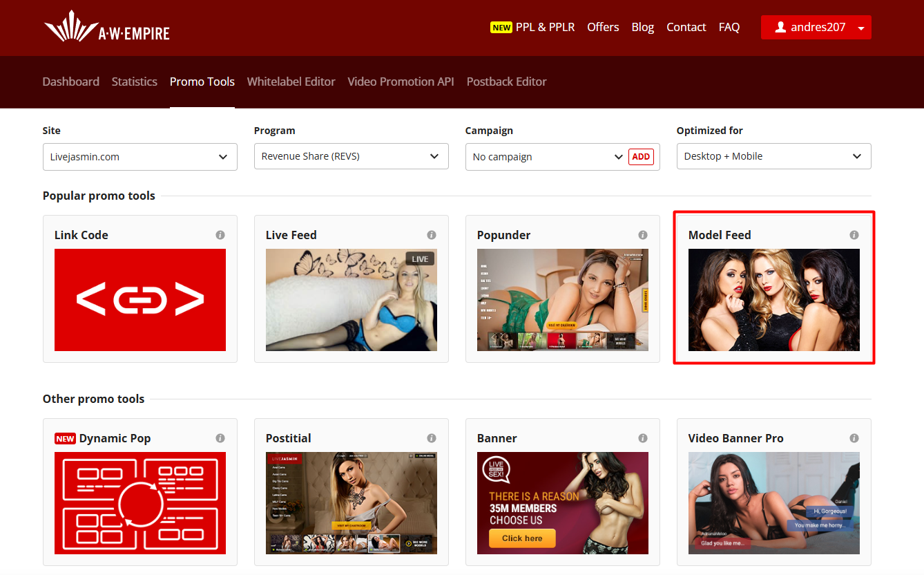Expand the Optimized for dropdown
Screen dimensions: 924x575
773,156
